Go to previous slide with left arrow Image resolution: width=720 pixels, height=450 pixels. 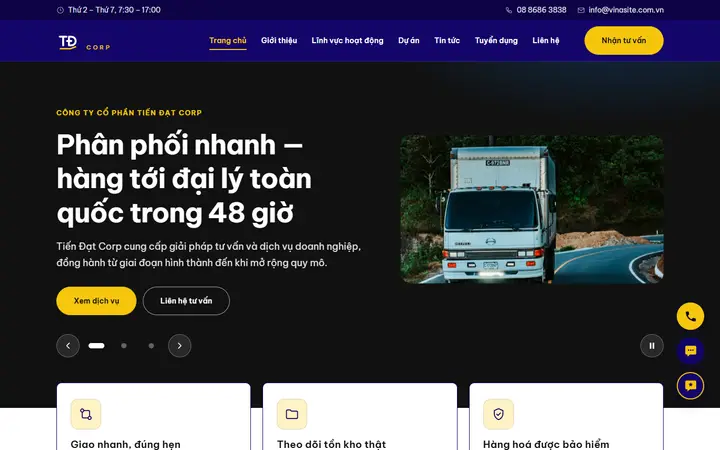68,346
